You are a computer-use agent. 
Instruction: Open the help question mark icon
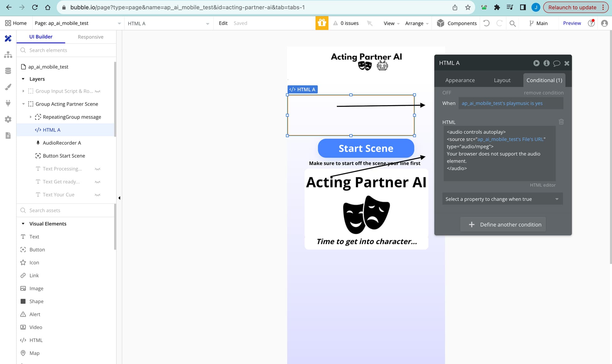(x=591, y=23)
